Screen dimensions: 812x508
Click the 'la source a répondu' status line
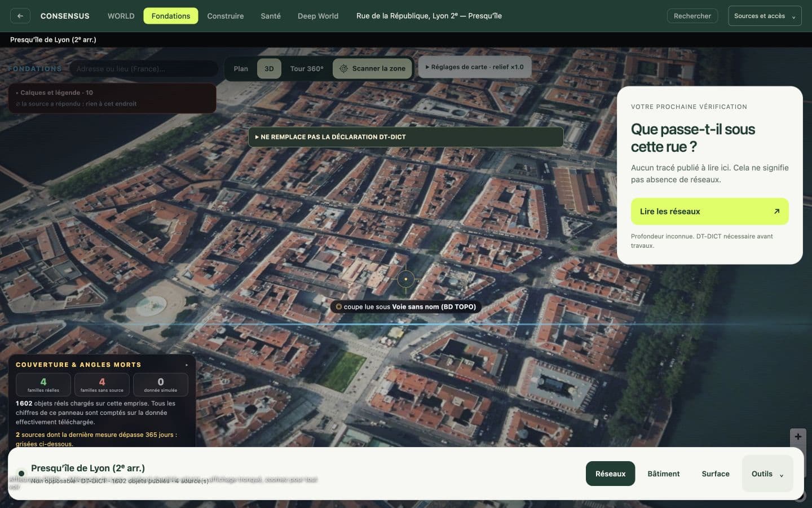[x=76, y=104]
